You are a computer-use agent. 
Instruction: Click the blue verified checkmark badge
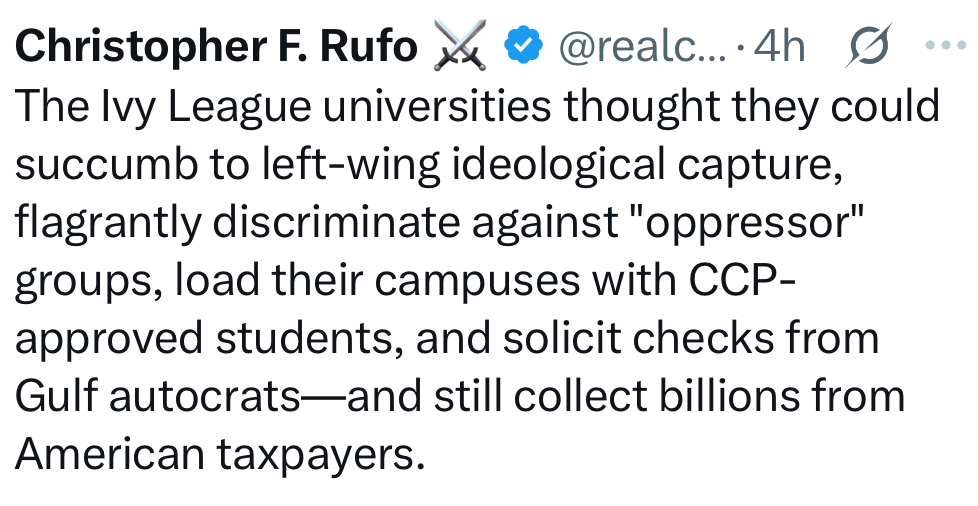pyautogui.click(x=522, y=45)
